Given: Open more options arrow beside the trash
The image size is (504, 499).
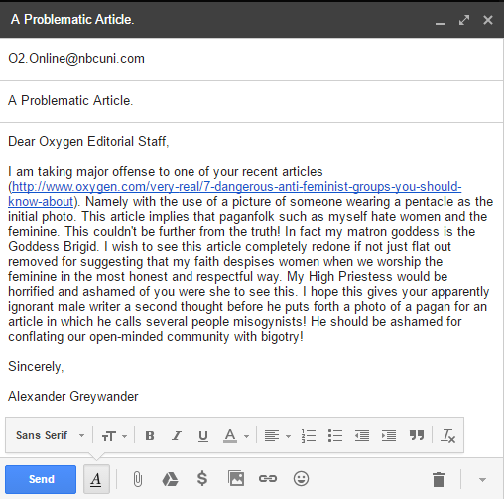Looking at the screenshot, I should tap(482, 480).
